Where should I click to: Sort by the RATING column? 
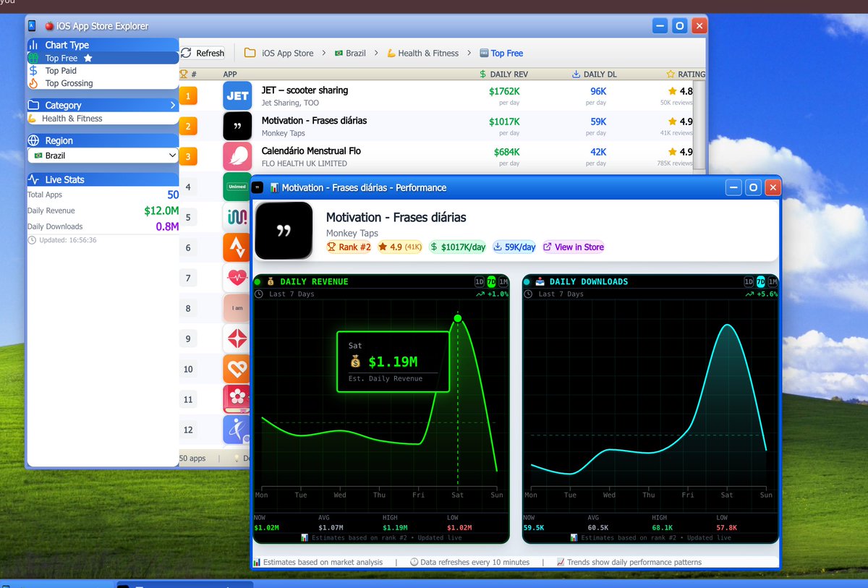point(686,74)
